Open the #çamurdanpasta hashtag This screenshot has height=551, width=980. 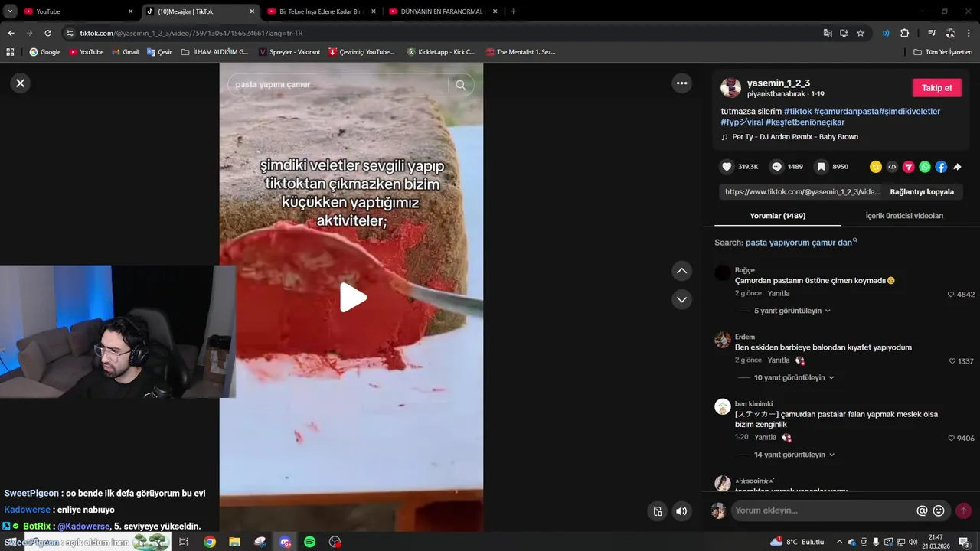click(846, 112)
